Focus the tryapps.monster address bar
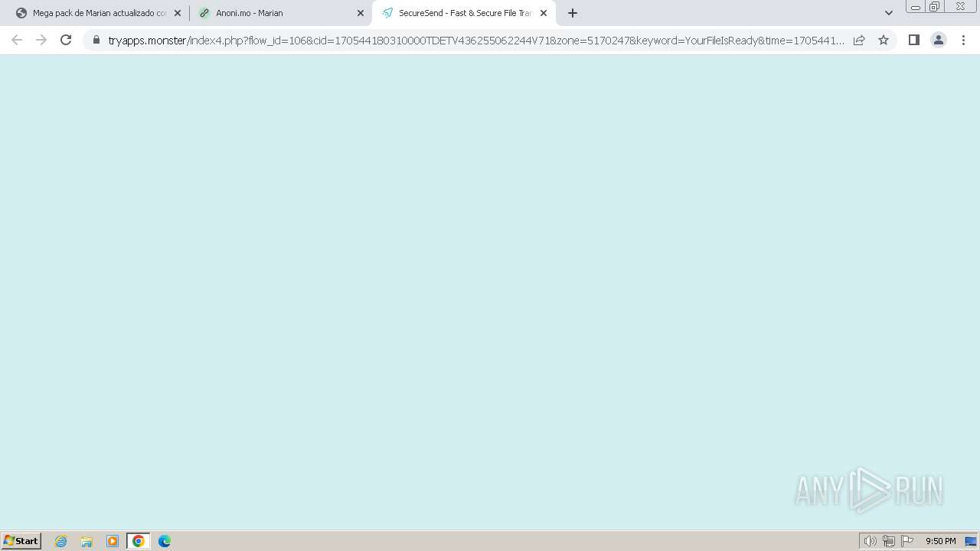 (x=475, y=41)
